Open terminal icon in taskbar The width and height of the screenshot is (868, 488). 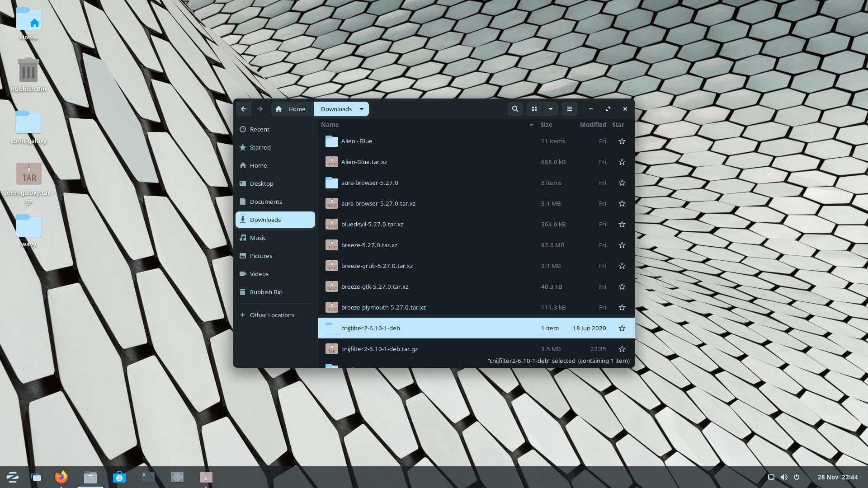148,477
